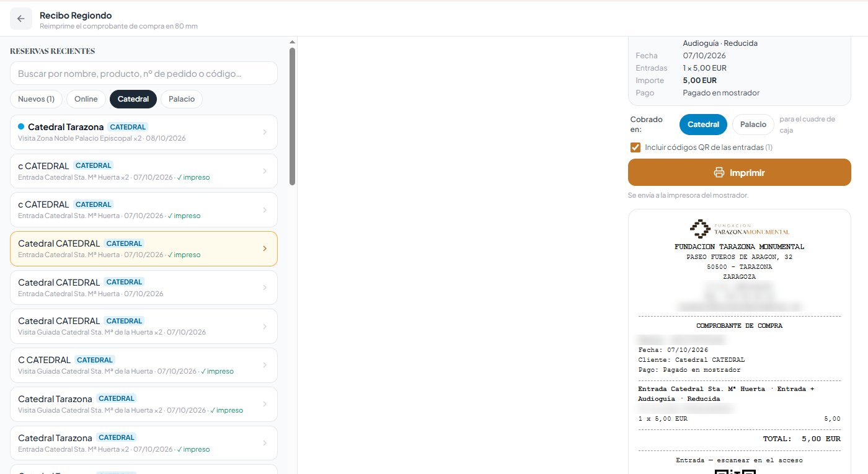Click the Fundación Tarazona Monumental logo
This screenshot has width=868, height=474.
739,229
